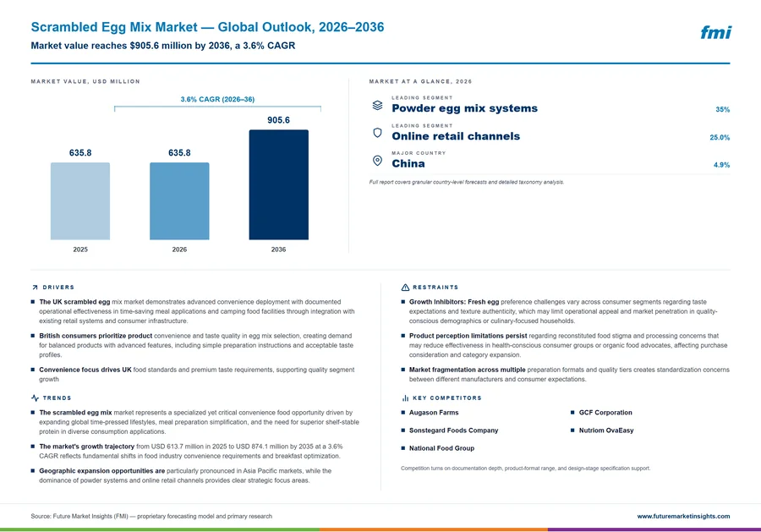Image resolution: width=761 pixels, height=532 pixels.
Task: Click the shield icon beside Online retail channels
Action: [377, 133]
